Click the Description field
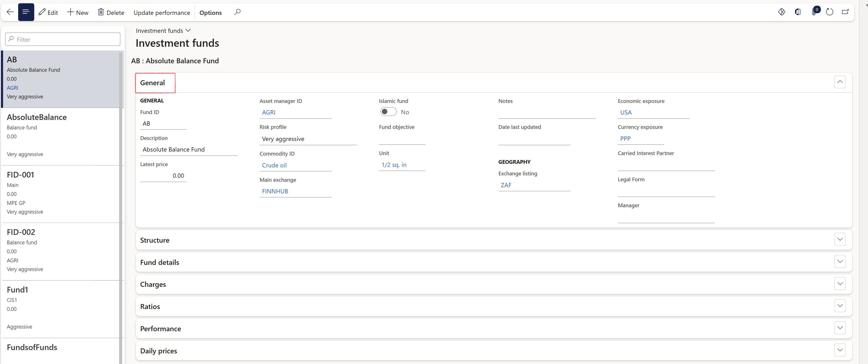This screenshot has width=868, height=364. 189,150
